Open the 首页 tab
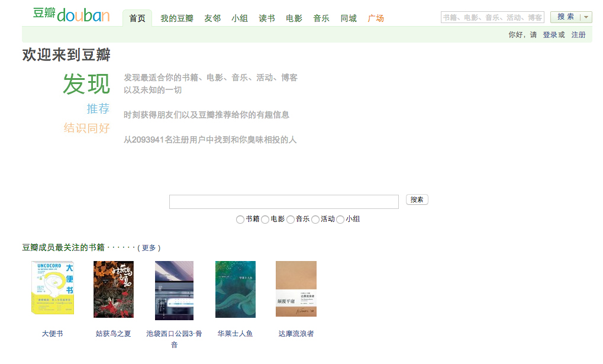This screenshot has height=364, width=603. click(137, 18)
